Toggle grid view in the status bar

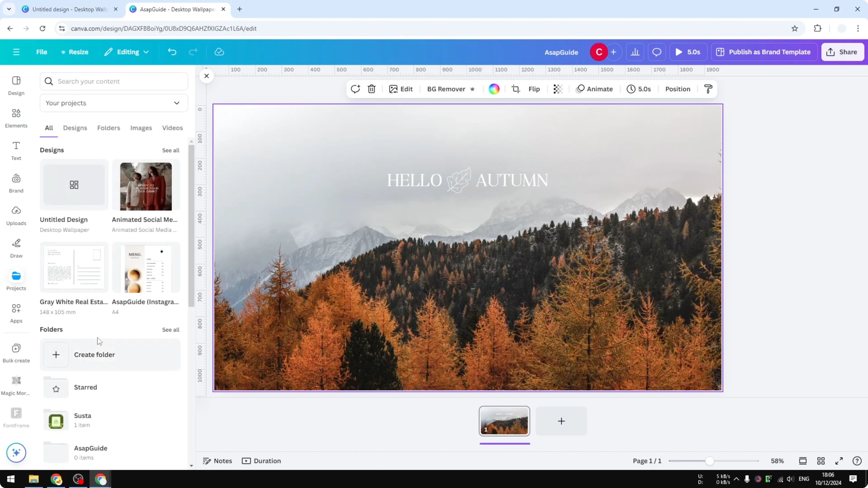(x=821, y=461)
